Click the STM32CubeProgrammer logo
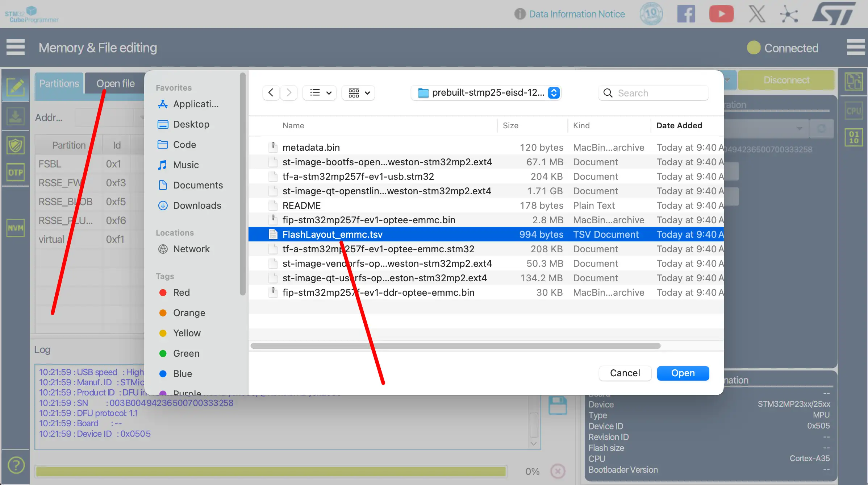Viewport: 868px width, 485px height. 32,14
